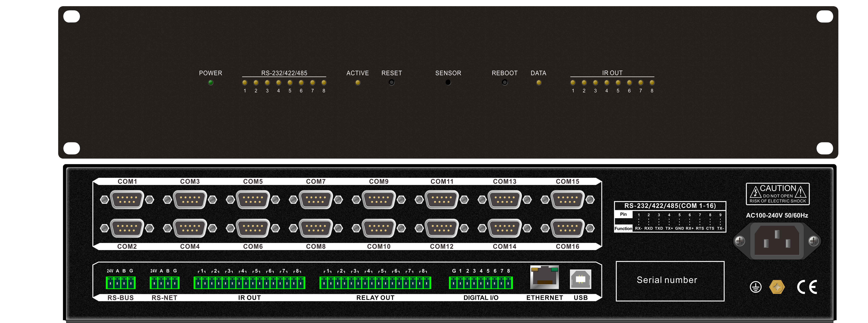
Task: Click the earth ground symbol
Action: point(756,287)
